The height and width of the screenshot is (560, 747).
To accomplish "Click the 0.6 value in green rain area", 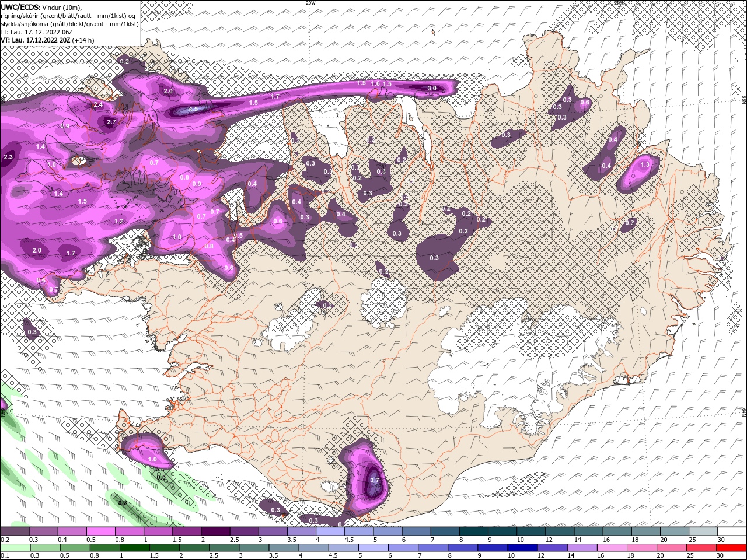I will 123,503.
